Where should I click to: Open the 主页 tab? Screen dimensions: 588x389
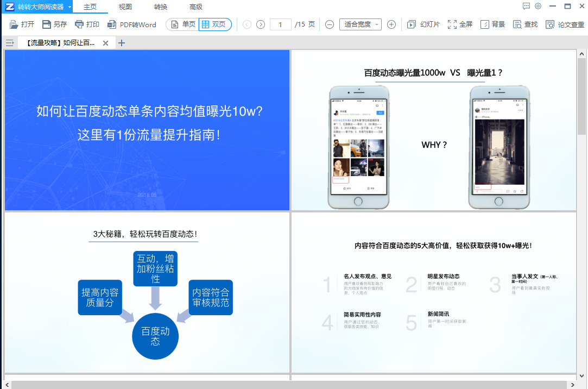point(90,7)
